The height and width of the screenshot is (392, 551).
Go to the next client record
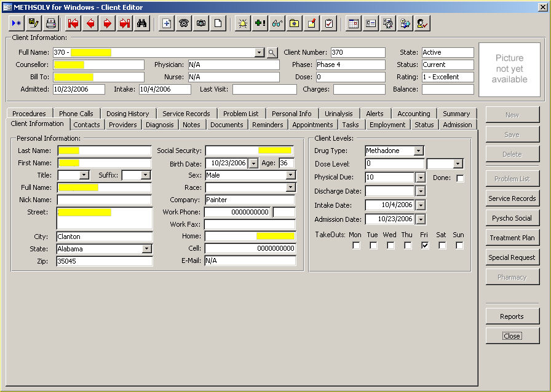(x=108, y=23)
